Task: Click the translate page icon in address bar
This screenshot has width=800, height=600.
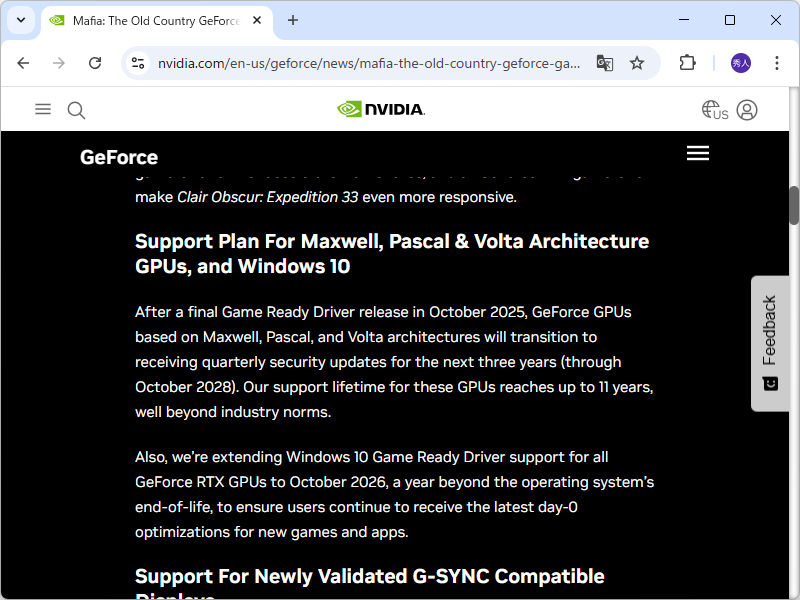Action: 605,63
